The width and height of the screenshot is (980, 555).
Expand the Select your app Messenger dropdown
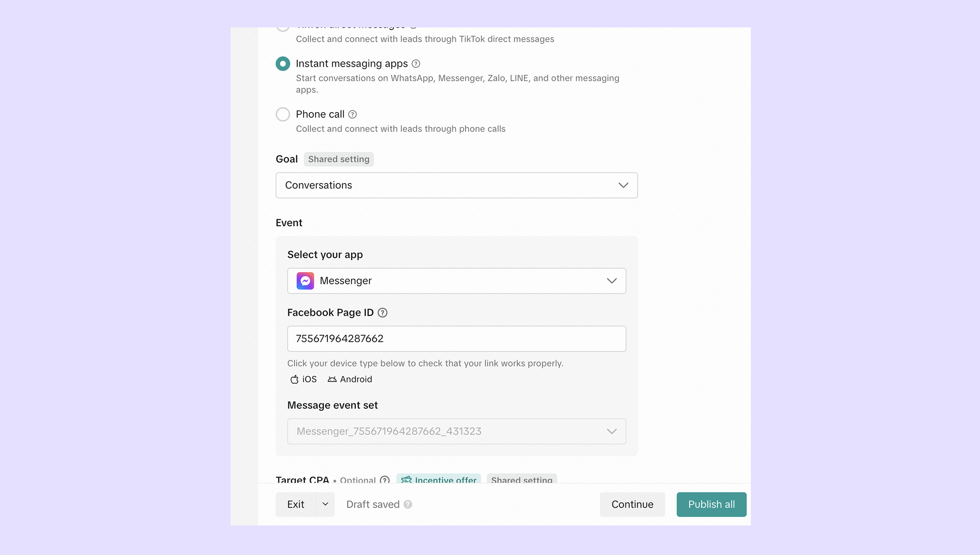click(456, 281)
